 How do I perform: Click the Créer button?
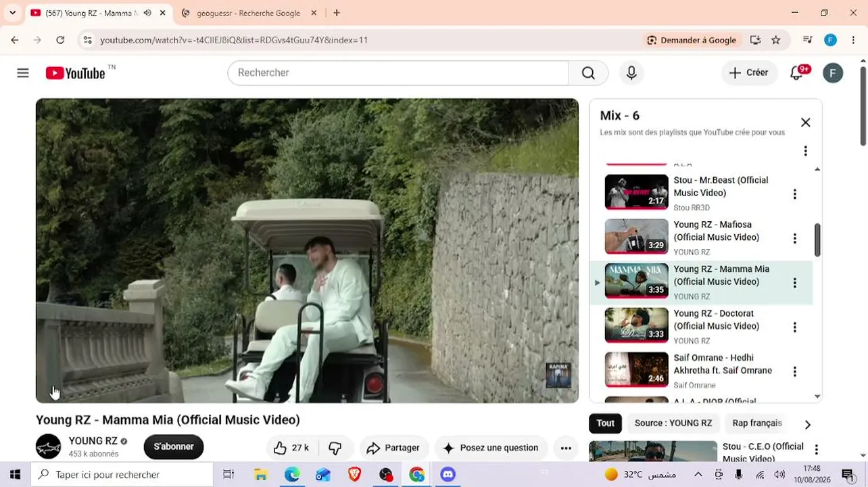(x=749, y=73)
